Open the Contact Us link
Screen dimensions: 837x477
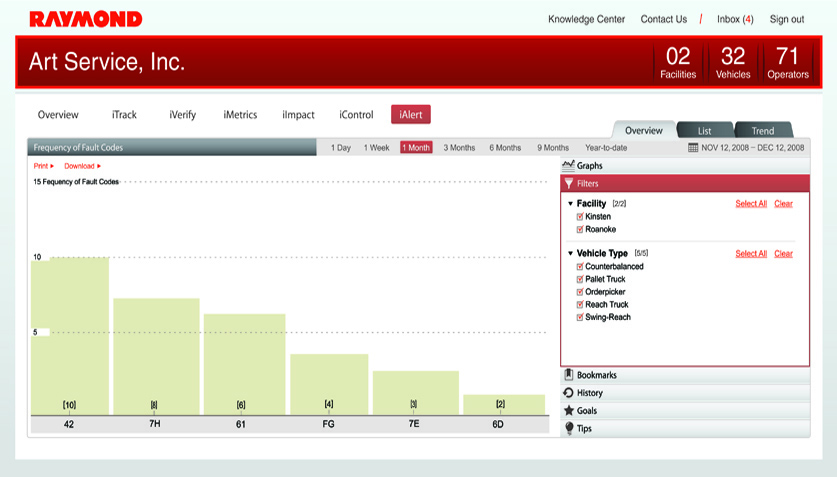click(664, 19)
